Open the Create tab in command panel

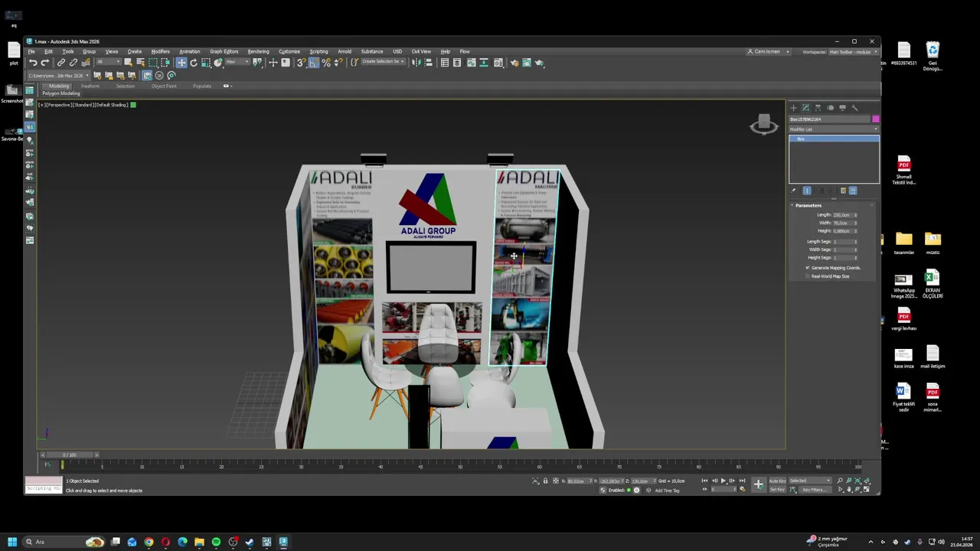tap(794, 108)
